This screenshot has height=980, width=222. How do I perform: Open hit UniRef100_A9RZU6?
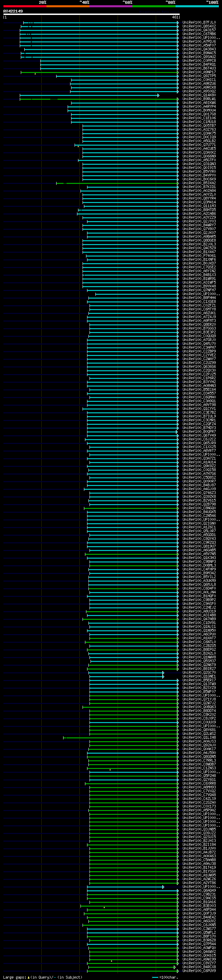199,84
